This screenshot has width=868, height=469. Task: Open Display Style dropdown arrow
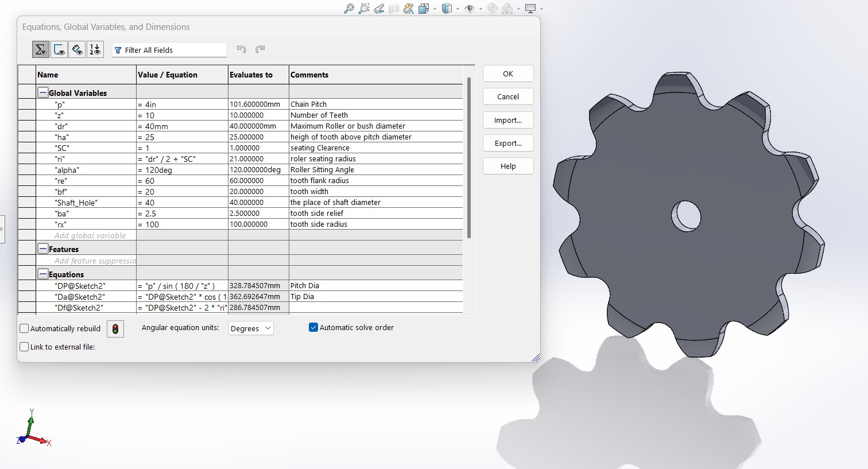(x=458, y=9)
